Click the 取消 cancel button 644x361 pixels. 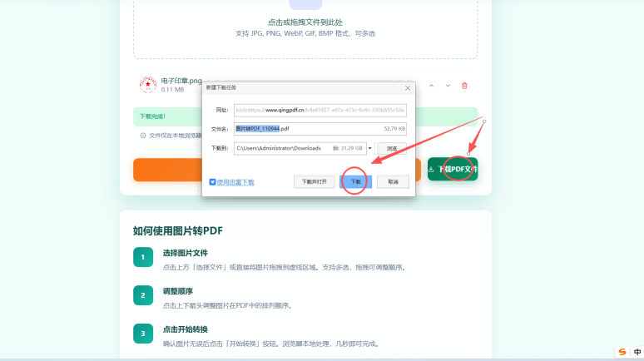(x=393, y=181)
